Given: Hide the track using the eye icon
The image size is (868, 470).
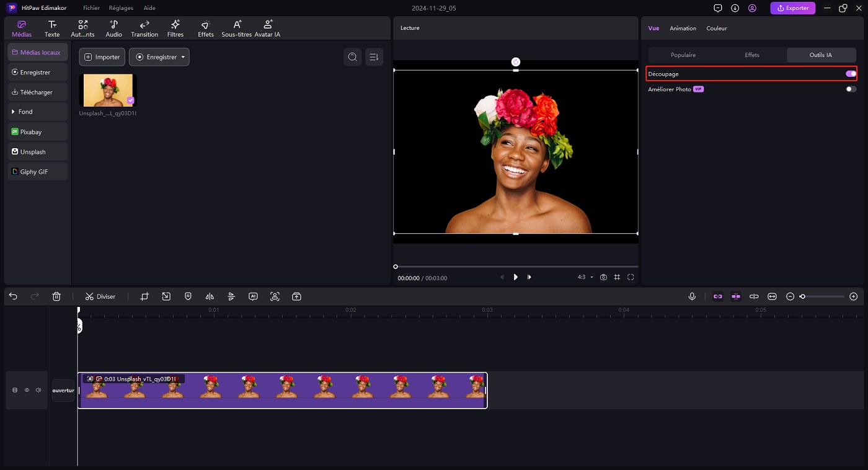Looking at the screenshot, I should coord(27,390).
